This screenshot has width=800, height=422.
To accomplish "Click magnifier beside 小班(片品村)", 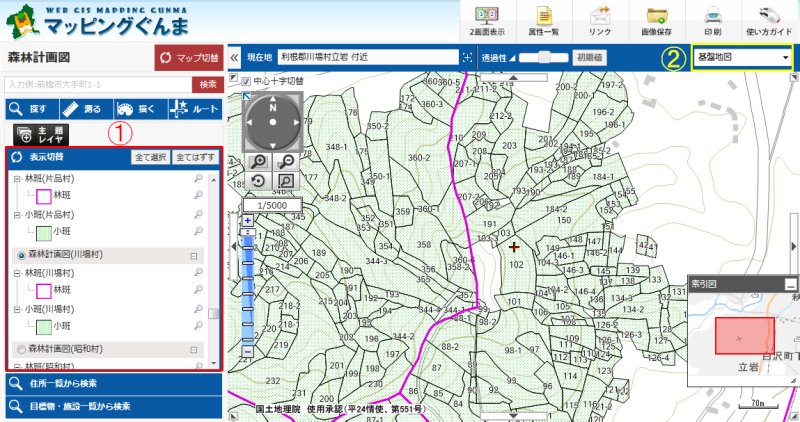I will pyautogui.click(x=198, y=214).
